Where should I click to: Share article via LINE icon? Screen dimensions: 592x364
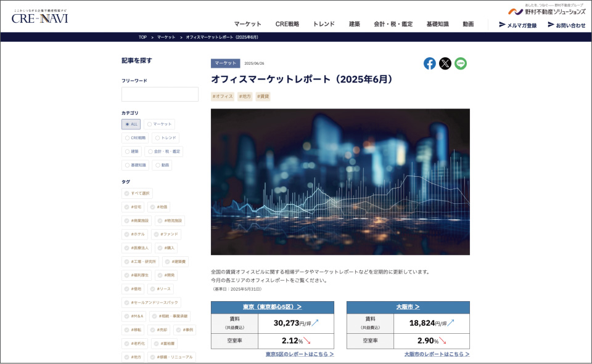[x=461, y=63]
